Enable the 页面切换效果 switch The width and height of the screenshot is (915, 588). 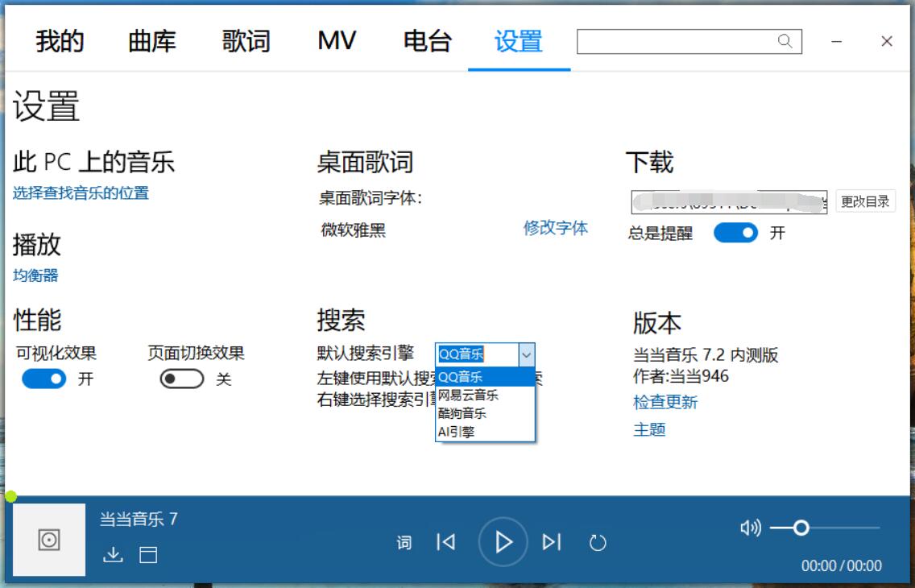point(182,379)
